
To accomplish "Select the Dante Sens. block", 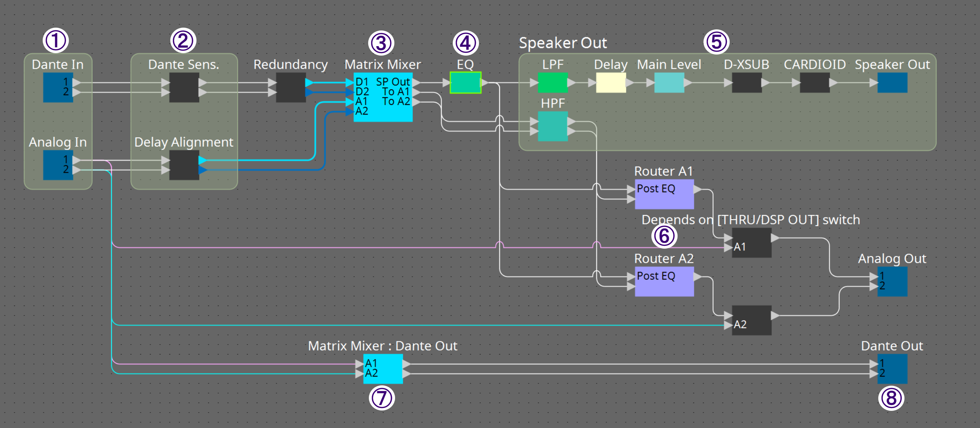I will (x=184, y=87).
